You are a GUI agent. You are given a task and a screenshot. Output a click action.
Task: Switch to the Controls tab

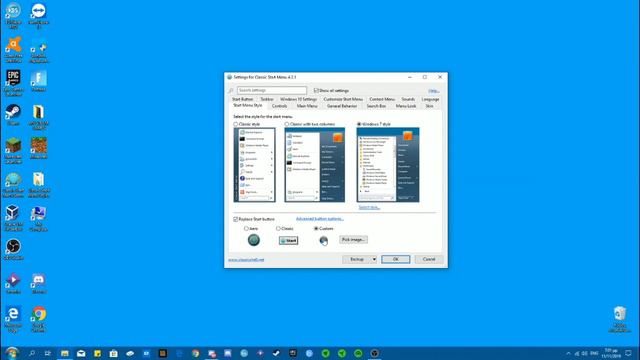(280, 106)
